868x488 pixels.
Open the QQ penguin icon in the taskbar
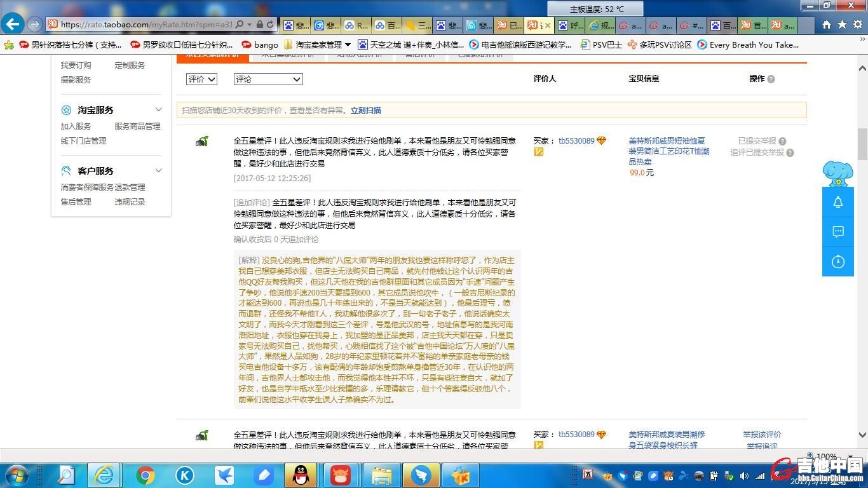pos(301,475)
